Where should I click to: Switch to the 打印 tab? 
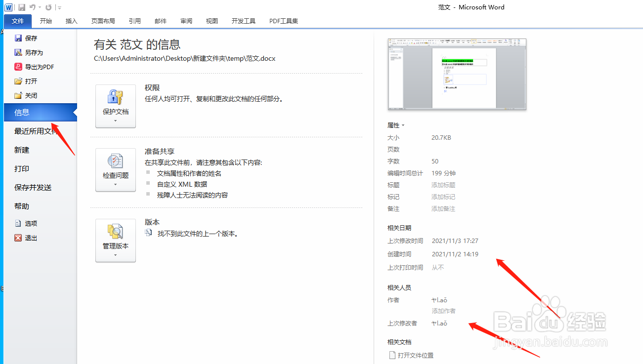pos(22,168)
